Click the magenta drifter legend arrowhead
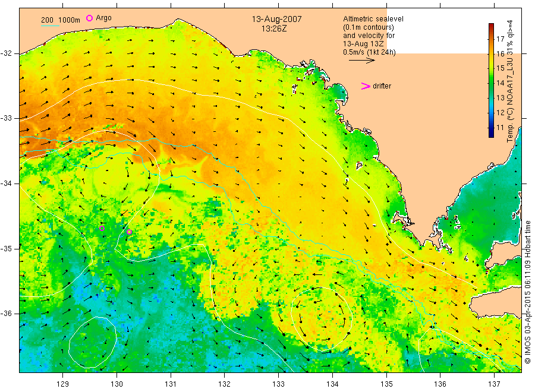 tap(366, 86)
